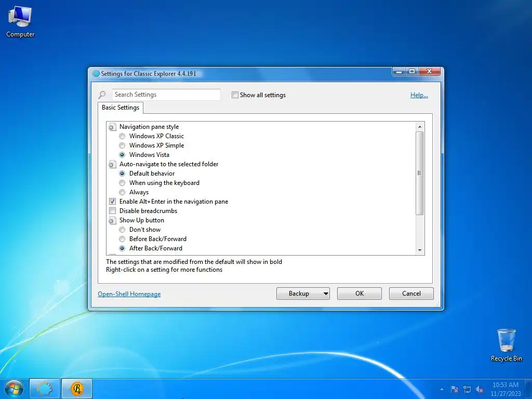This screenshot has height=399, width=532.
Task: Minimize the Classic Explorer settings window
Action: (399, 71)
